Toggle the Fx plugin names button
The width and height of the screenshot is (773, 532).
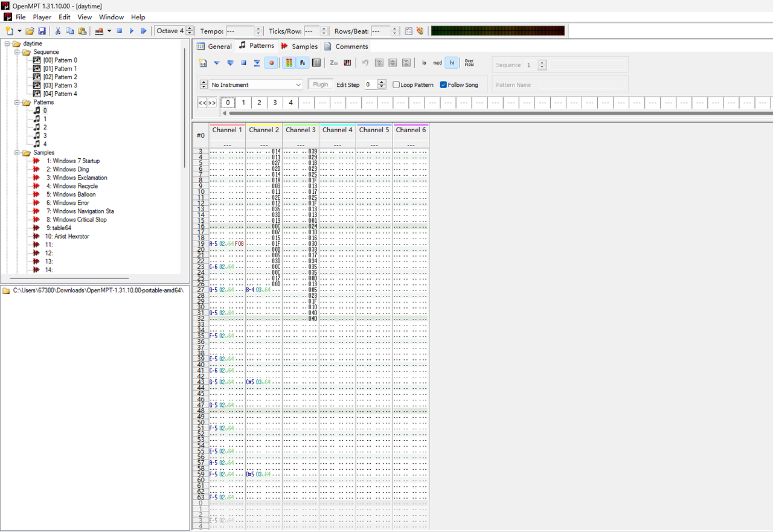tap(303, 63)
